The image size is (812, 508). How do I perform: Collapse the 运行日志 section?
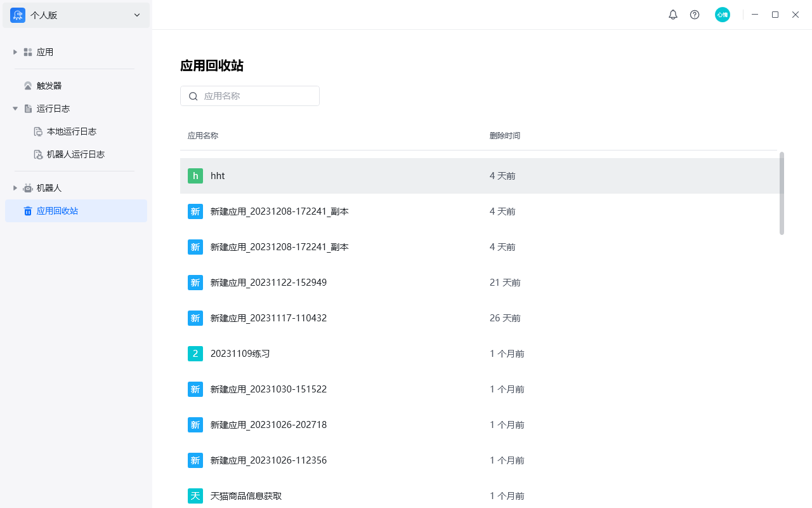tap(15, 108)
